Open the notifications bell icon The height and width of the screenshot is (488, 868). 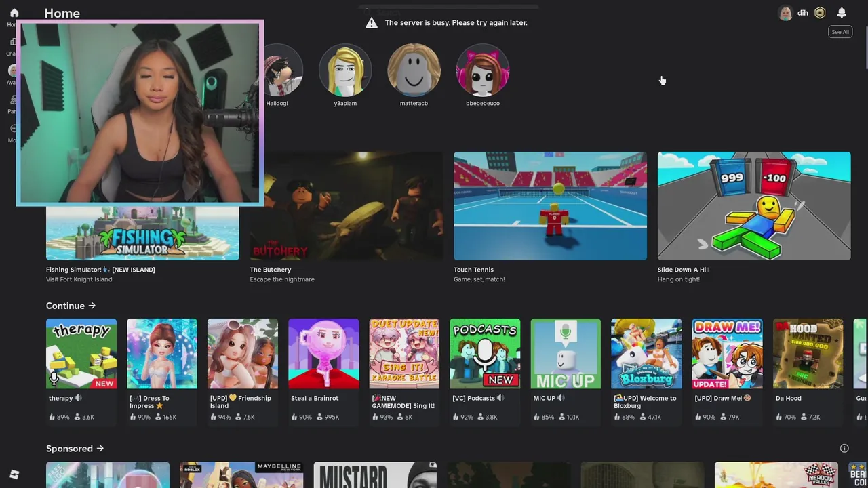click(842, 13)
